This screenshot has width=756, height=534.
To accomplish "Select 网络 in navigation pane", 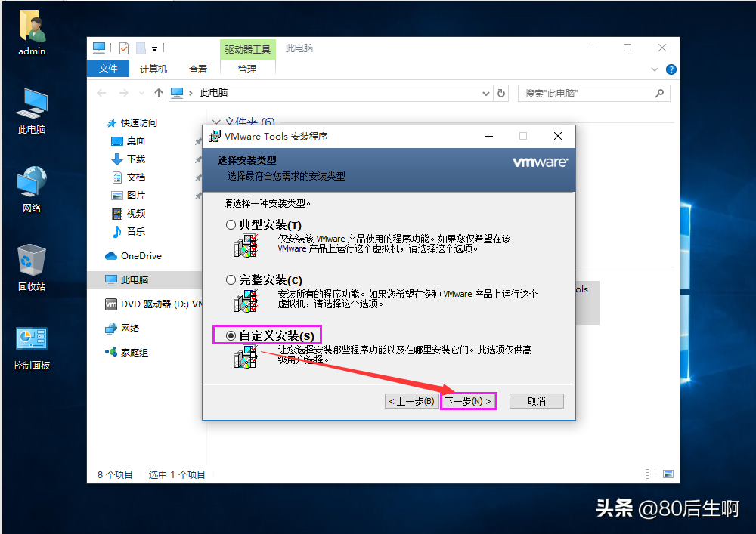I will 122,328.
